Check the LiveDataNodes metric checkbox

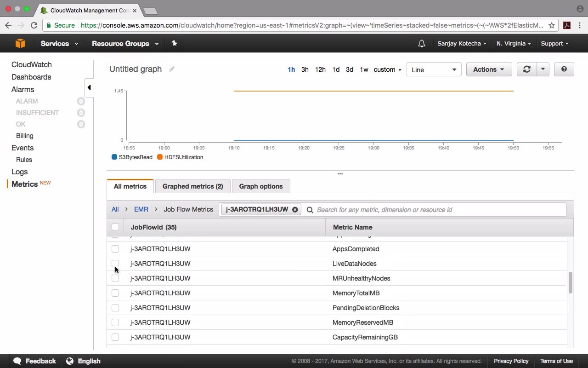115,264
